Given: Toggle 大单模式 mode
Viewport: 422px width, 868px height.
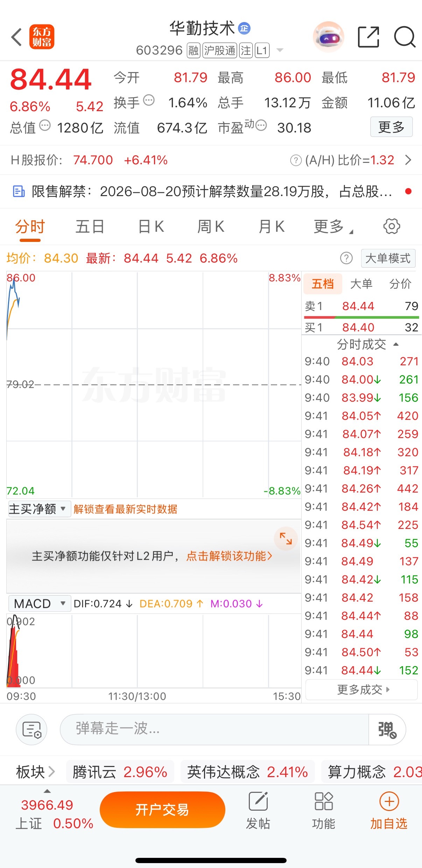Looking at the screenshot, I should click(x=388, y=258).
